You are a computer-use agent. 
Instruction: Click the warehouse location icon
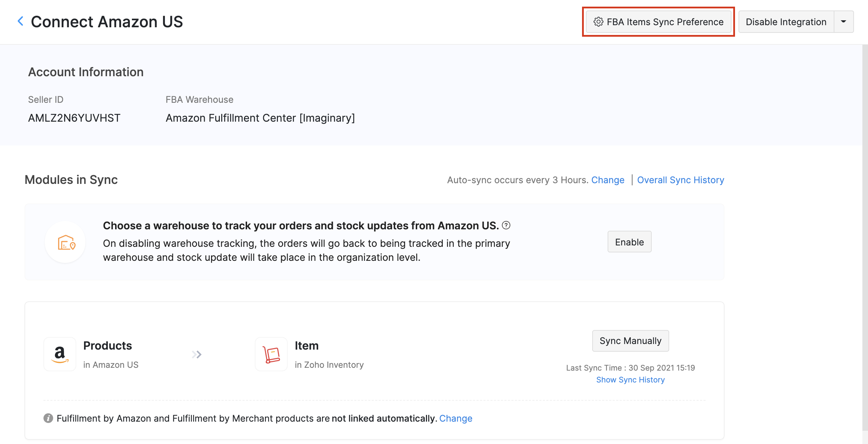66,243
